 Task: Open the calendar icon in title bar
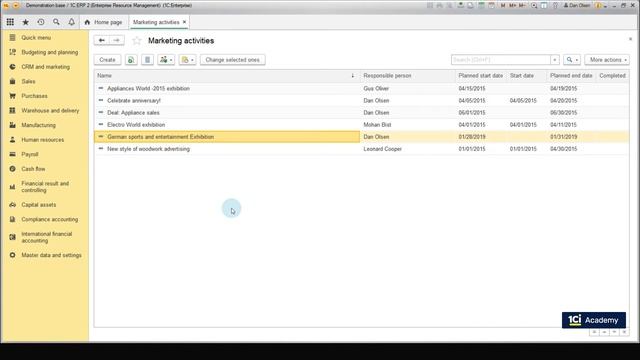491,5
